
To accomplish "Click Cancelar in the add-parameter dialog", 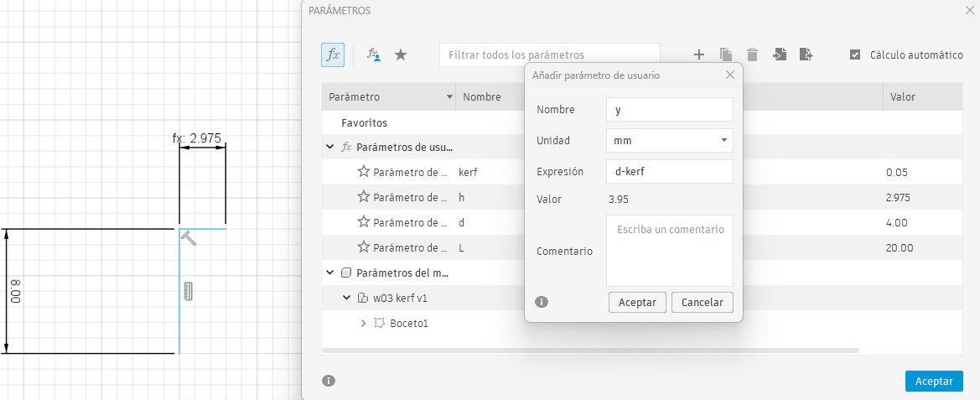I will pos(703,302).
